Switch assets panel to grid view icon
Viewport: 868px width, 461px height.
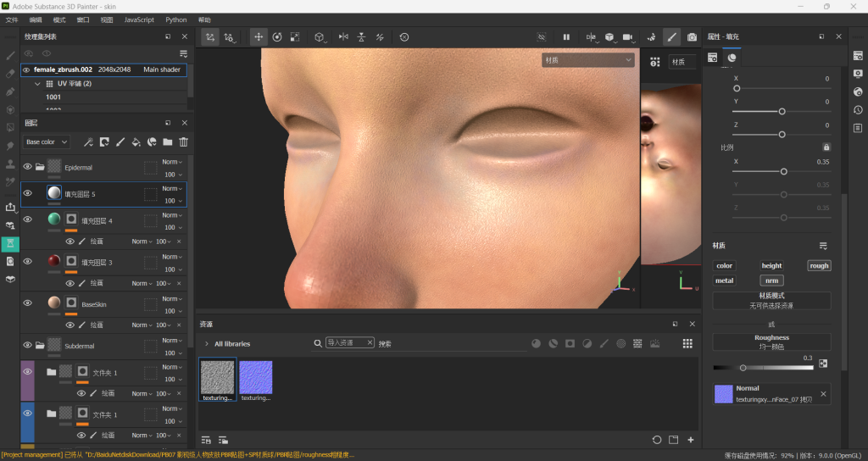(687, 344)
